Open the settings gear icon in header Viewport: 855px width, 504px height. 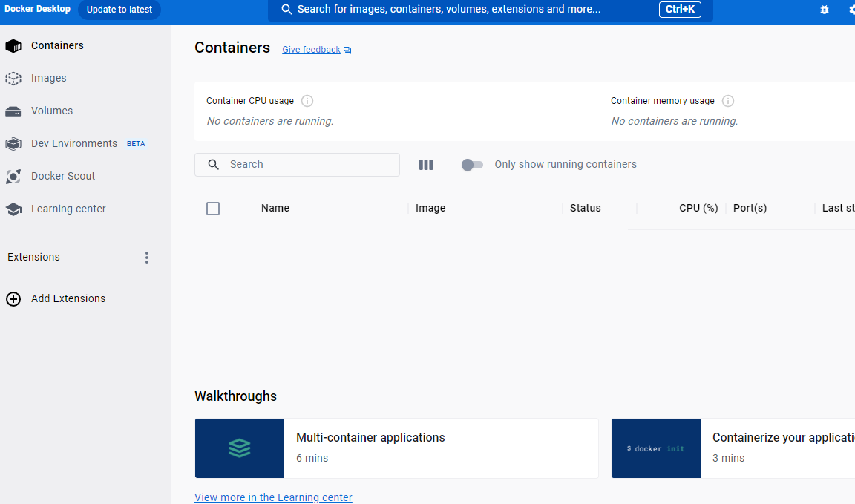(852, 10)
